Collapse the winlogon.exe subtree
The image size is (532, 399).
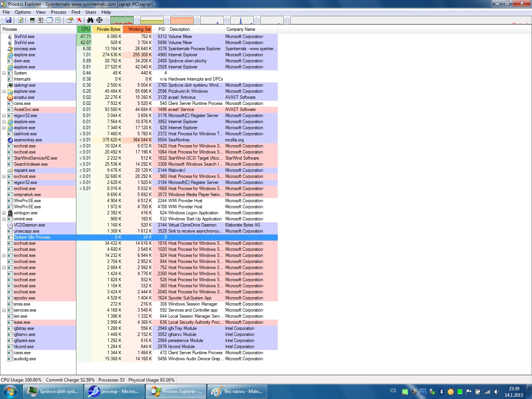[4, 213]
